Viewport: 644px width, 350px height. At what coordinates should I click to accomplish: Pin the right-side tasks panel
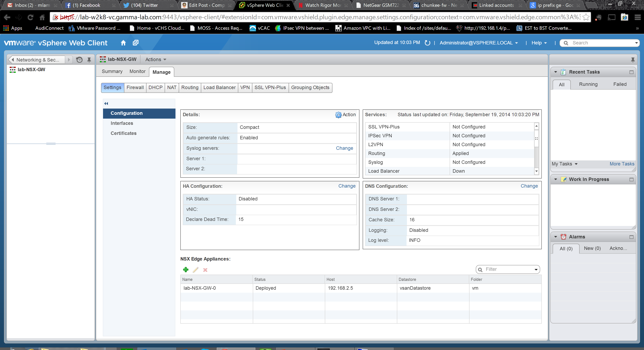tap(633, 60)
